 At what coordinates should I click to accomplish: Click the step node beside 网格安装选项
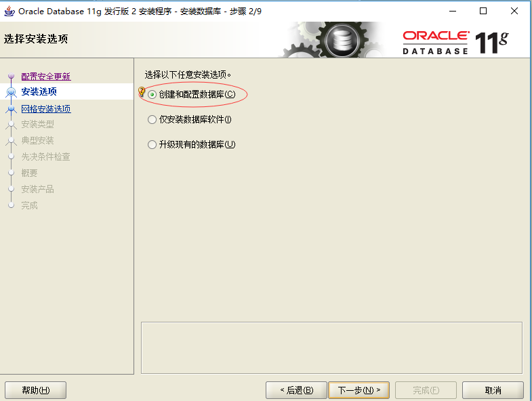click(x=12, y=108)
